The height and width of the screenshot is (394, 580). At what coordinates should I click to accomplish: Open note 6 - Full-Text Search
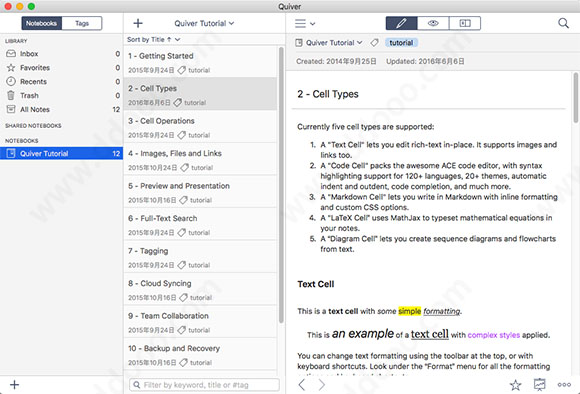200,224
